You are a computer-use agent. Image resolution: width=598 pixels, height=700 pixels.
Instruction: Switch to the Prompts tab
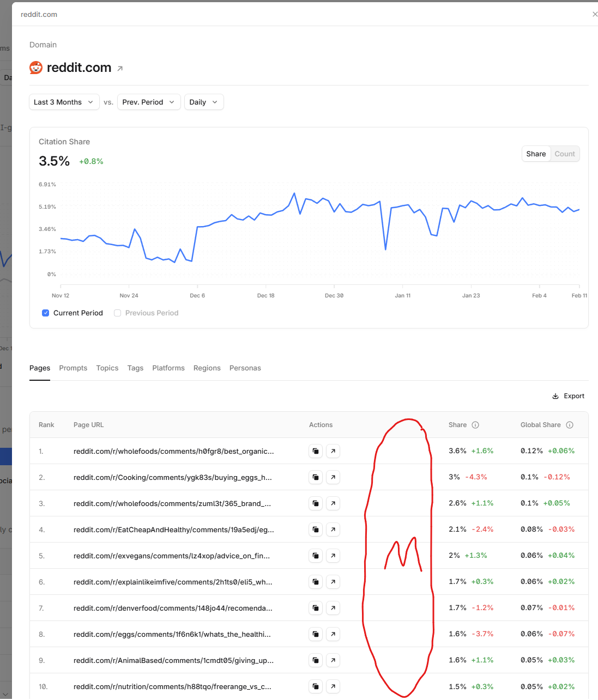tap(73, 368)
